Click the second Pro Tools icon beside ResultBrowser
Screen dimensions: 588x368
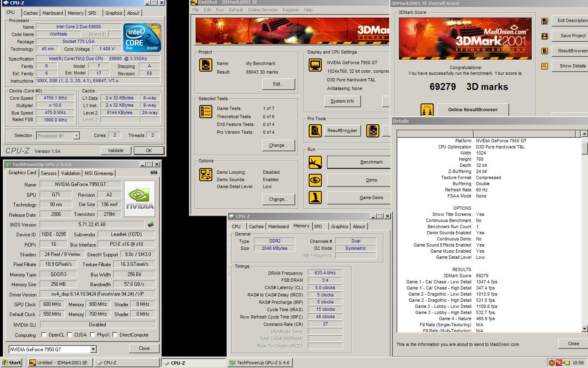click(x=372, y=131)
